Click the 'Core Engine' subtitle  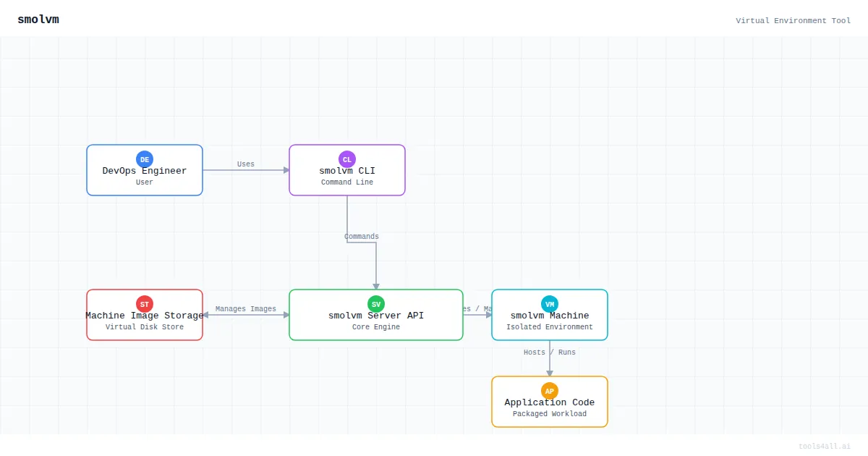(376, 327)
